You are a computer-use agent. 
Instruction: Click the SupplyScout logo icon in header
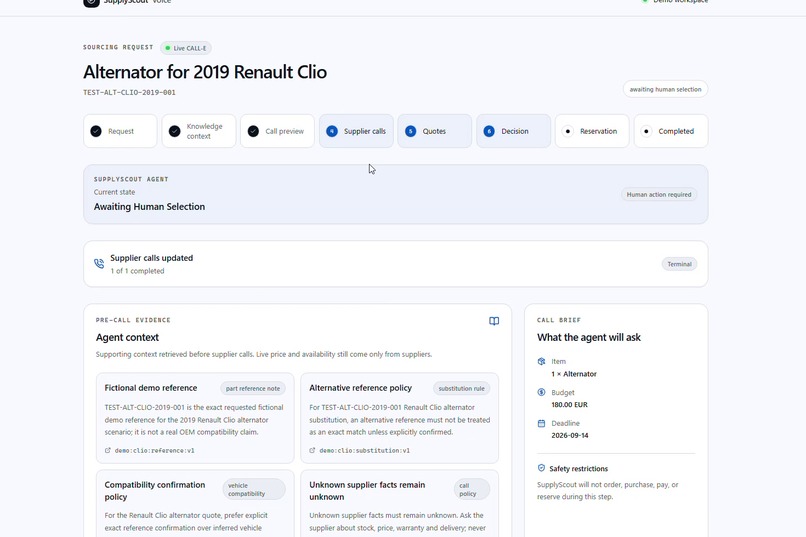tap(91, 2)
